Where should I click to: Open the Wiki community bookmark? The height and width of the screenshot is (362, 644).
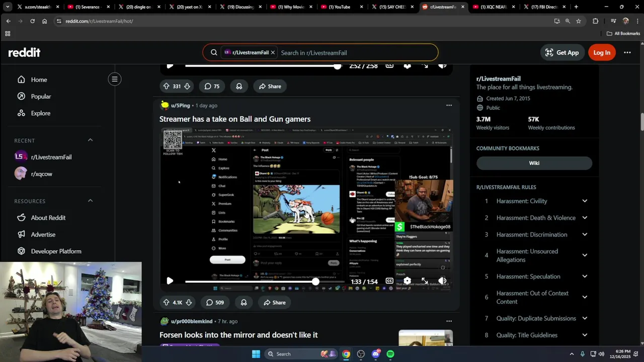coord(534,163)
